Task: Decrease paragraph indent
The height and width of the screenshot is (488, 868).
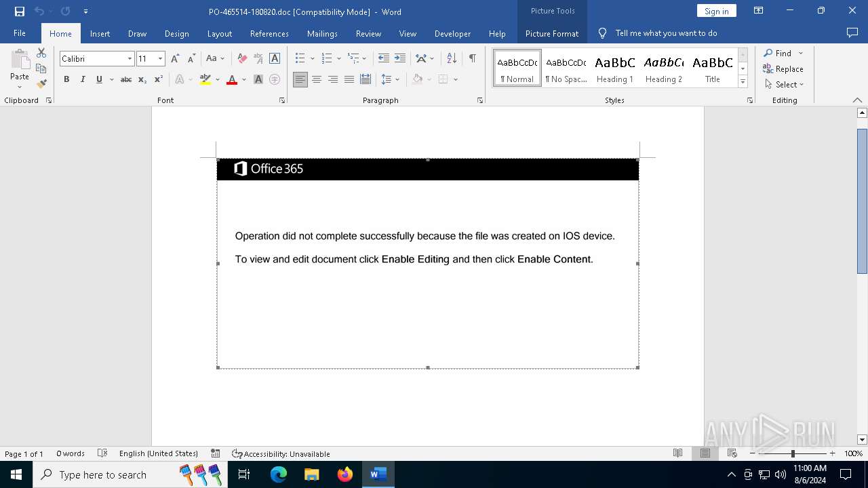Action: (383, 58)
